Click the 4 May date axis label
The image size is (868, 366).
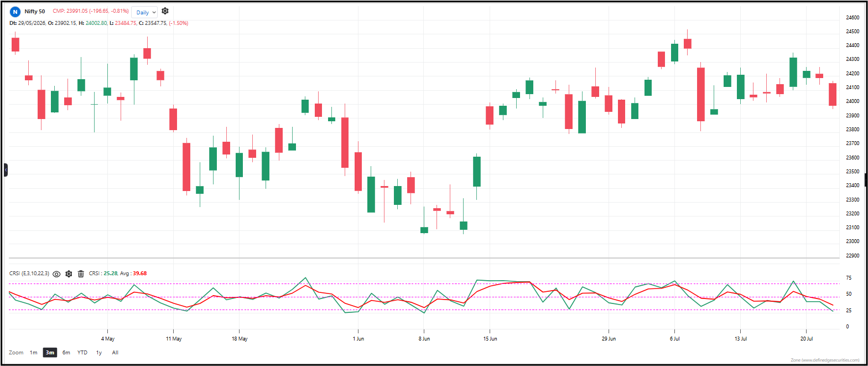[x=108, y=339]
